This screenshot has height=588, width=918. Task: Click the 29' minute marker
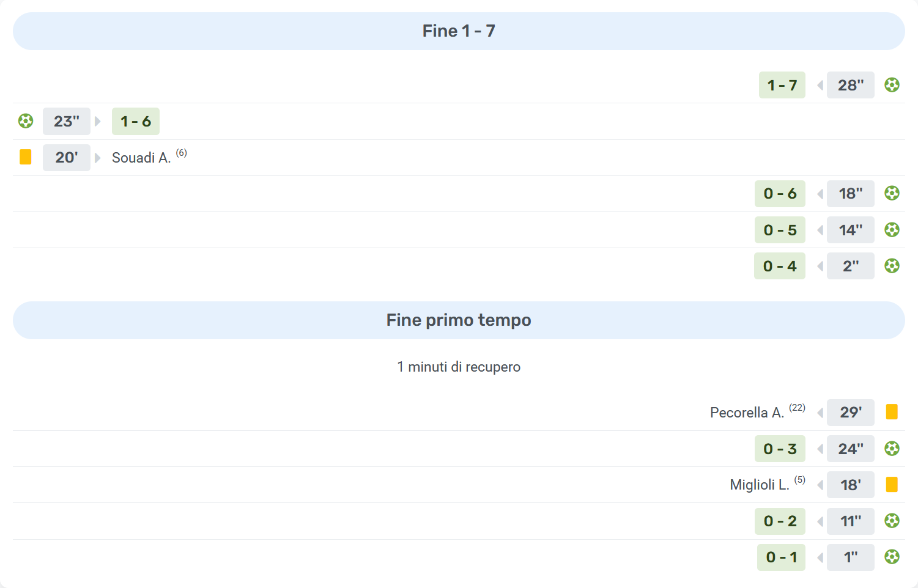(850, 412)
